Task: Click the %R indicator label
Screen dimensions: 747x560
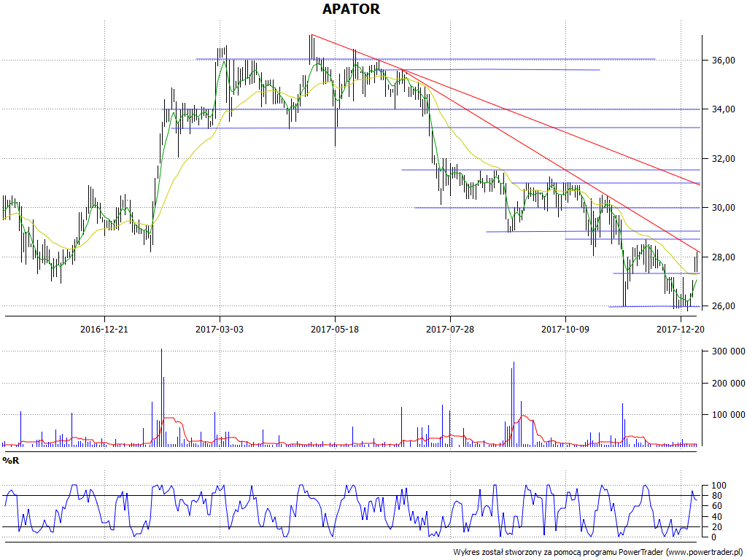Action: 10,461
